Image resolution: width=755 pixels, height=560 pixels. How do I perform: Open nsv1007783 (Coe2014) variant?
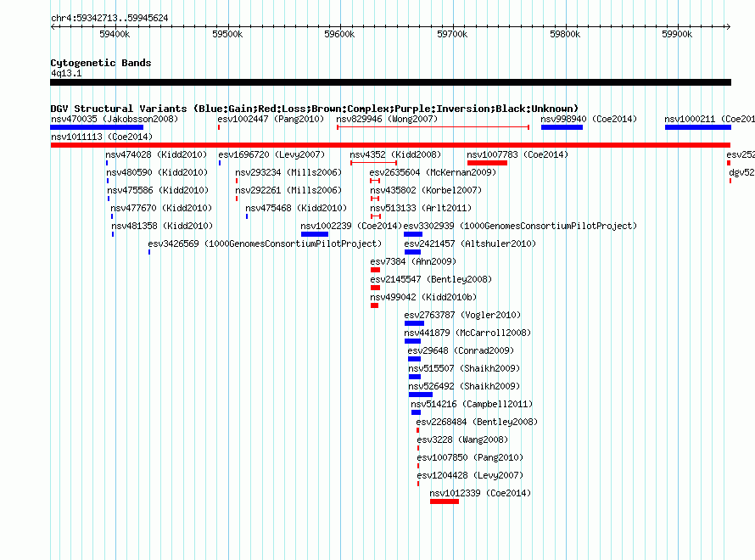coord(517,154)
